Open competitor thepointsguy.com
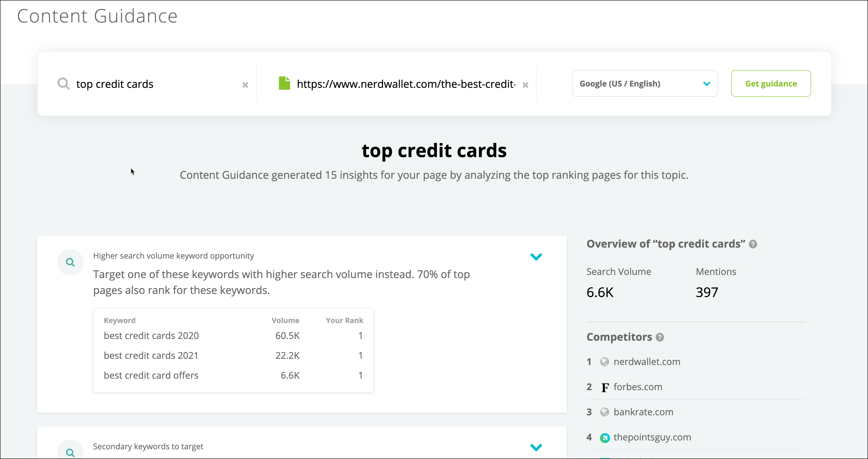The width and height of the screenshot is (868, 459). [x=652, y=437]
